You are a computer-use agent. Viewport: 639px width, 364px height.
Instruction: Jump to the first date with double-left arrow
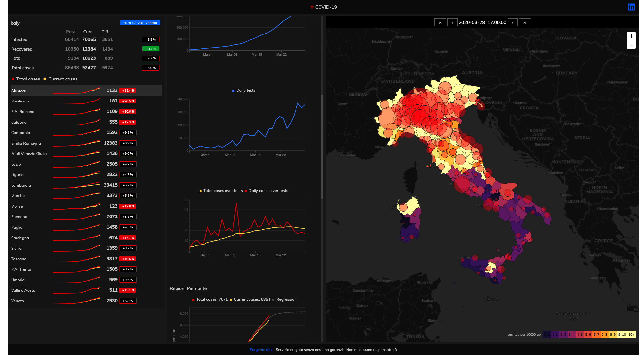click(440, 22)
